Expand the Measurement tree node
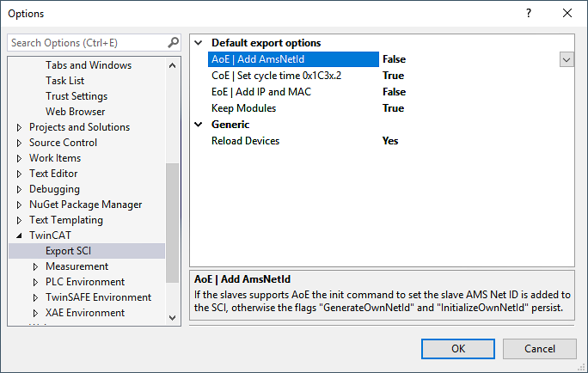The image size is (588, 373). [x=36, y=266]
